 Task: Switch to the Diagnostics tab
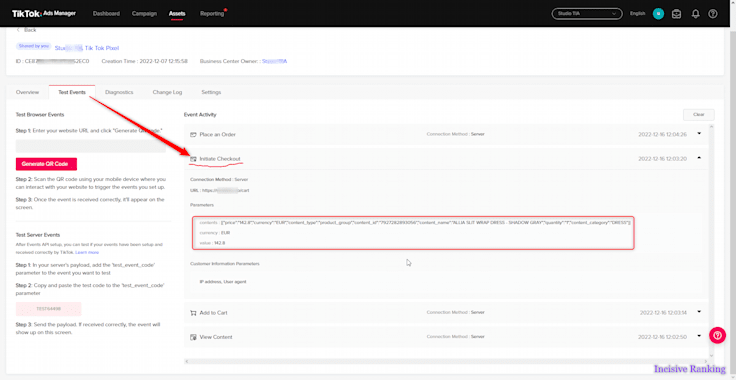tap(119, 92)
